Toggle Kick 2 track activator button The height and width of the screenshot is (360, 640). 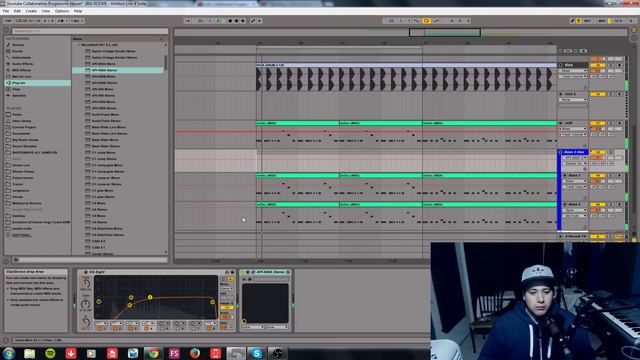click(x=598, y=94)
